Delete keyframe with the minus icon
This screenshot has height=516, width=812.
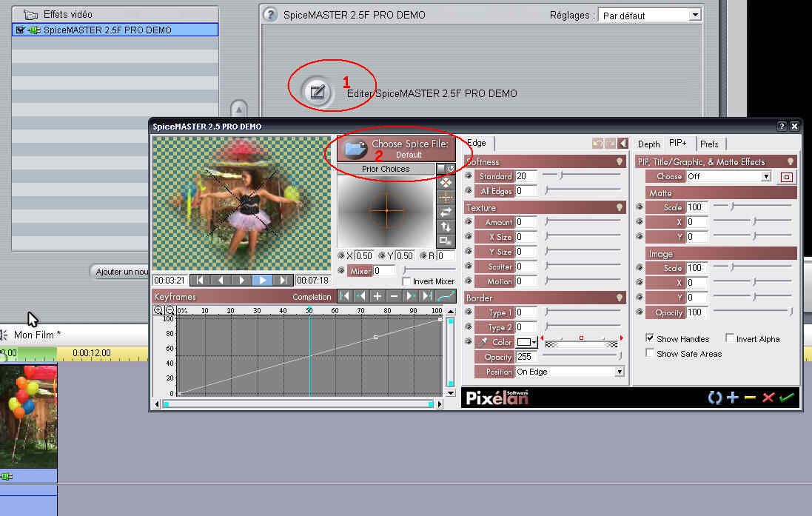point(394,296)
